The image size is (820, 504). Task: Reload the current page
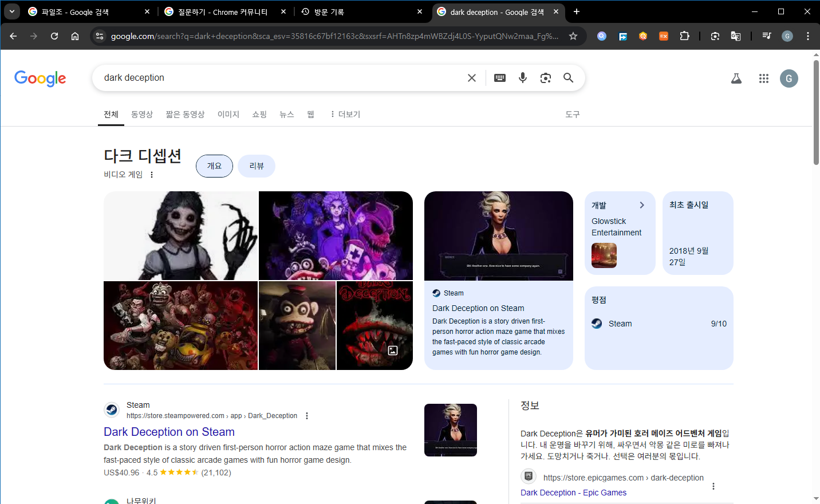tap(54, 36)
